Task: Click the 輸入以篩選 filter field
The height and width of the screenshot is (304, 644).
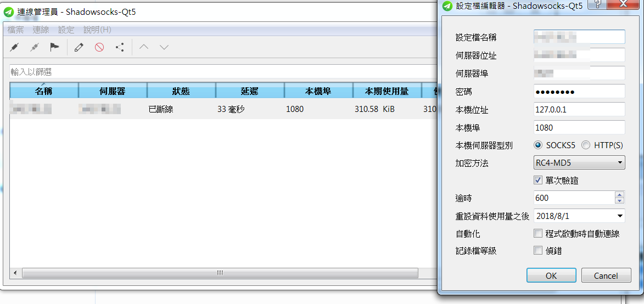Action: click(223, 72)
